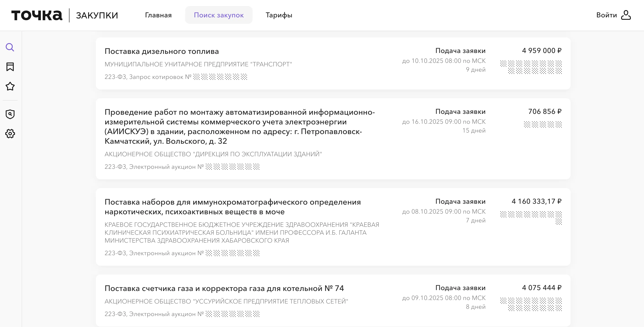
Task: Open the Тарифы tab
Action: [279, 15]
